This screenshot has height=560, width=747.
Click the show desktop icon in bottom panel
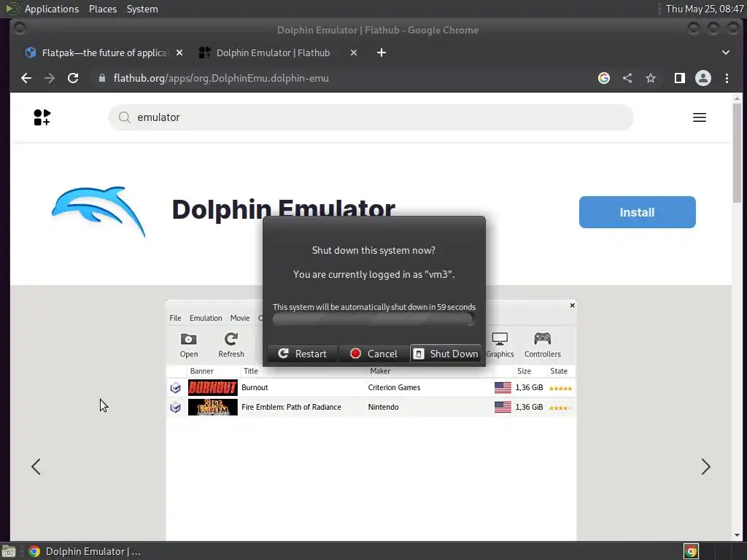click(9, 551)
